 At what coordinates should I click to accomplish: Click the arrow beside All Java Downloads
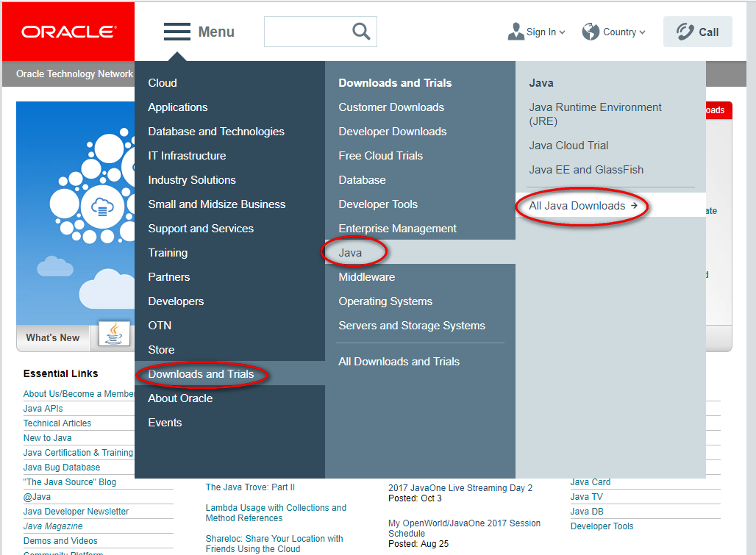[634, 206]
